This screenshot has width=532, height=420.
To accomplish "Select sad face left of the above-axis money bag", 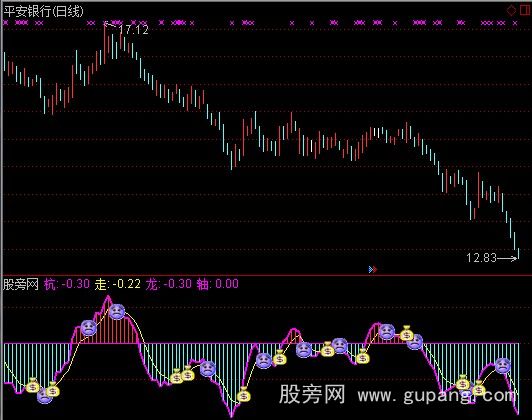I will click(x=386, y=331).
